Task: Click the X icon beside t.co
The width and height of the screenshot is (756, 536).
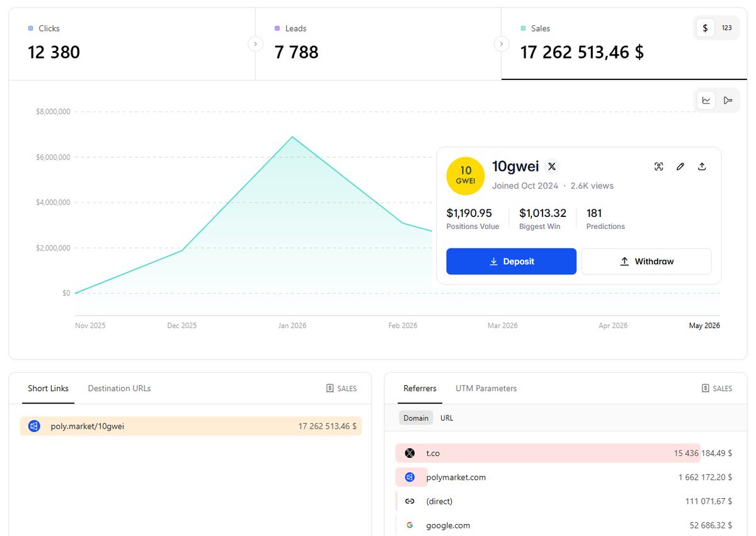Action: 409,453
